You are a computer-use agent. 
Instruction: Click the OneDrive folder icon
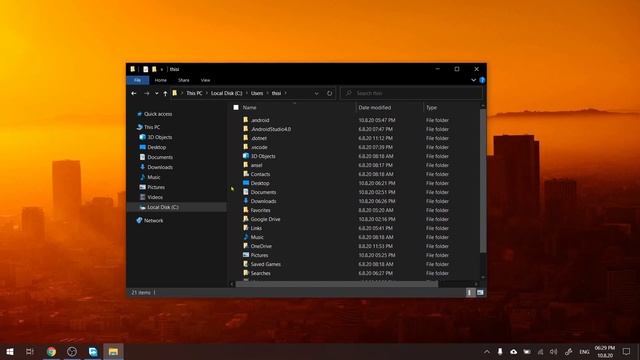click(246, 246)
